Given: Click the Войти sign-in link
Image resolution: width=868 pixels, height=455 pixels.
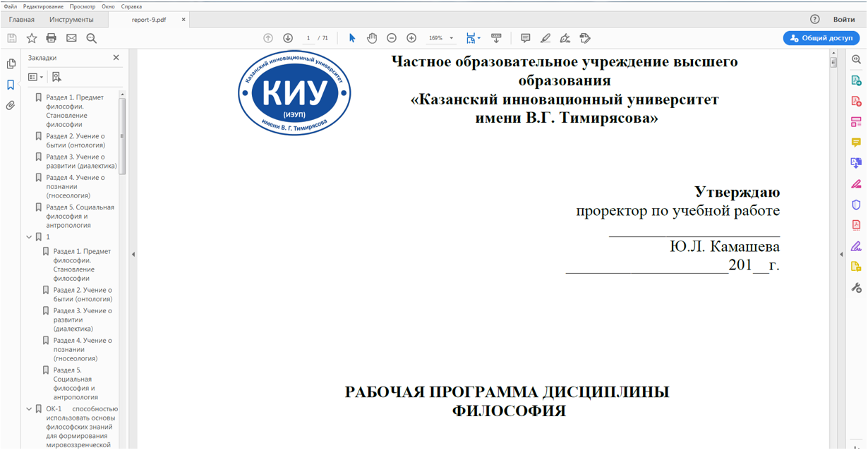Looking at the screenshot, I should (844, 20).
